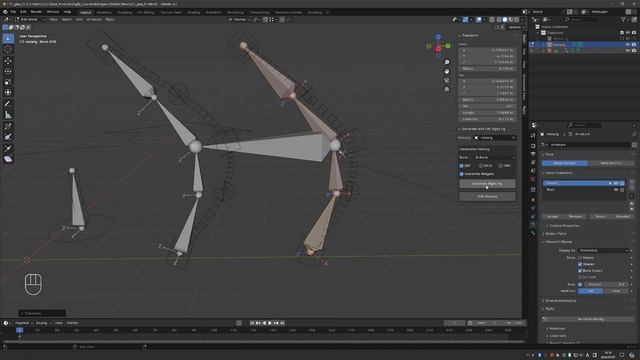This screenshot has width=640, height=360.
Task: Click the Edit Metarig button
Action: click(x=487, y=196)
